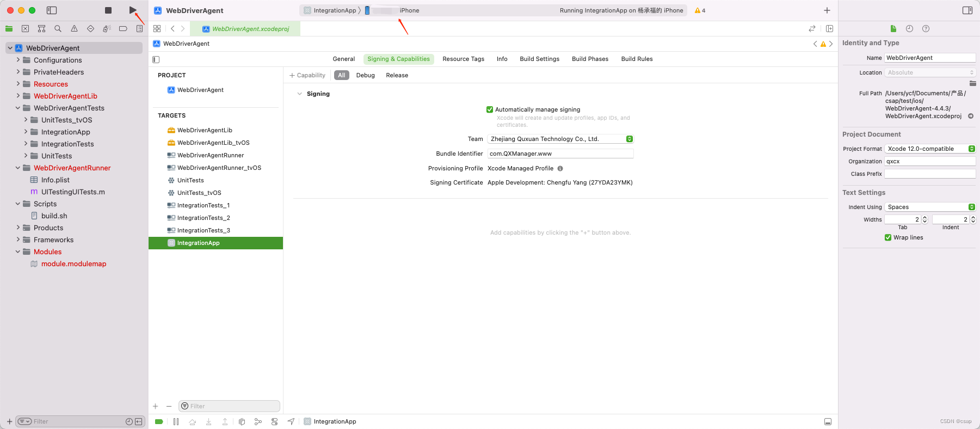The height and width of the screenshot is (429, 980).
Task: Run the IntegrationApp scheme with the play button
Action: [132, 10]
